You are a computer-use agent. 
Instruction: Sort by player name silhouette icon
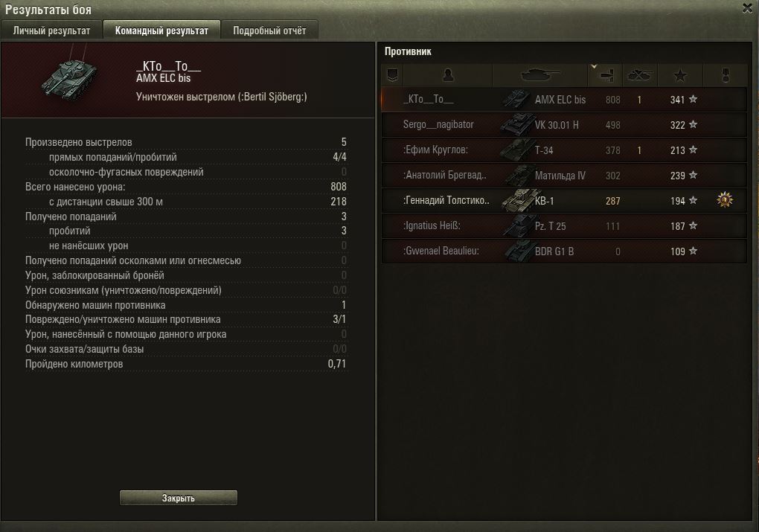448,75
